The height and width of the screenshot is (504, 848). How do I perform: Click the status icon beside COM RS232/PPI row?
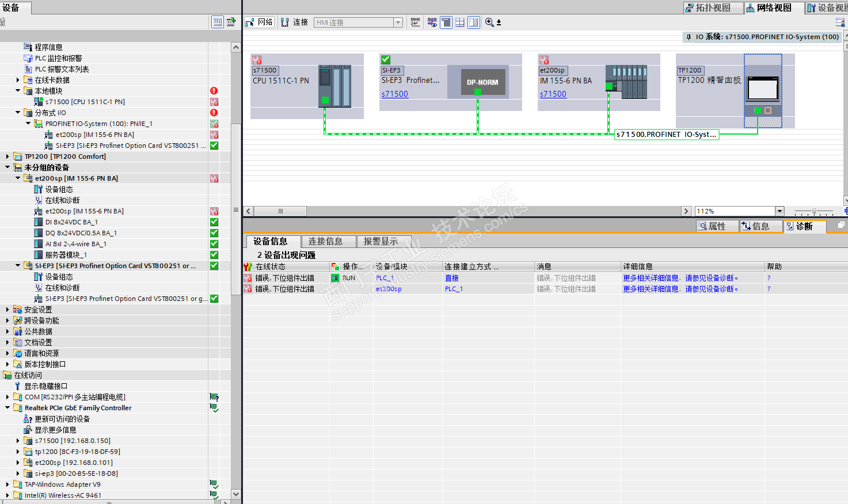[214, 397]
